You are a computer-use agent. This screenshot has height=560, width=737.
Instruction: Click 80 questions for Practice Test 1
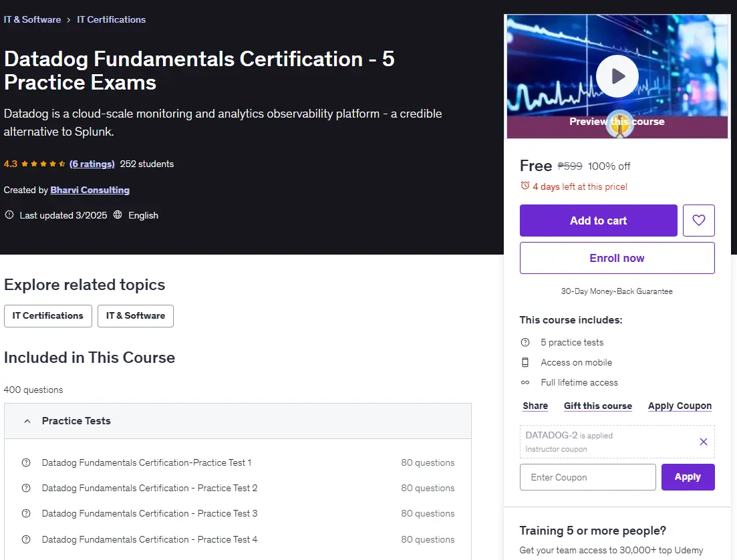(x=428, y=462)
